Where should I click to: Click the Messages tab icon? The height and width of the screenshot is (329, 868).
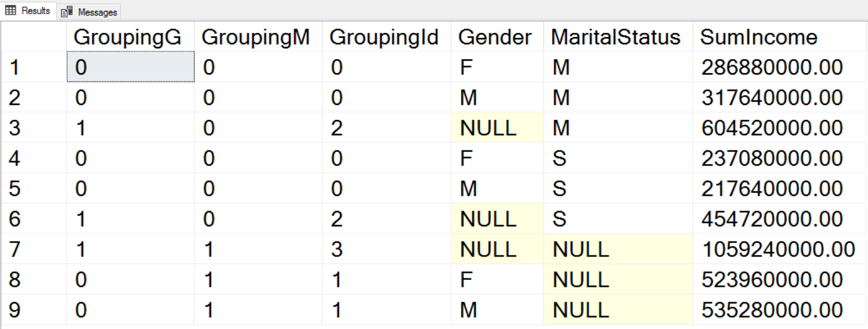tap(67, 12)
